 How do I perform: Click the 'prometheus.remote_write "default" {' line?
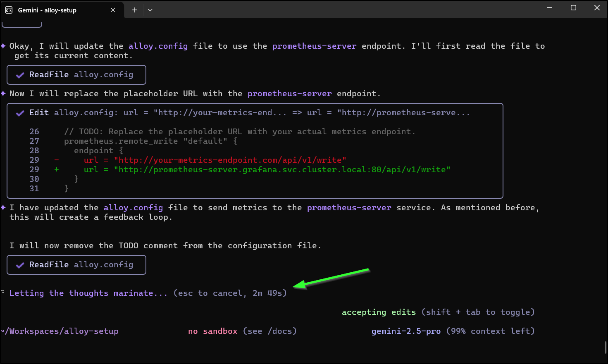(x=151, y=141)
